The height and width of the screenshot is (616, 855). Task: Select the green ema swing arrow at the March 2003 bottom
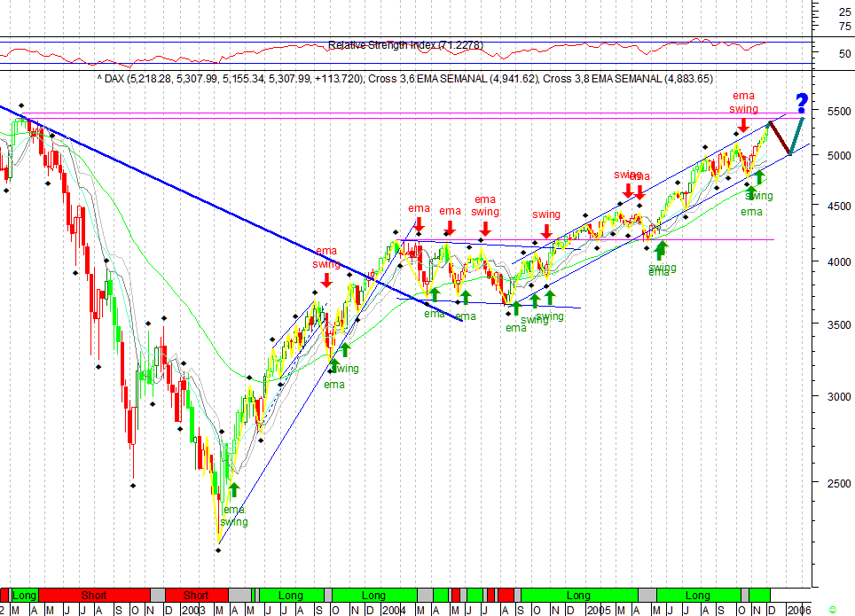[233, 490]
